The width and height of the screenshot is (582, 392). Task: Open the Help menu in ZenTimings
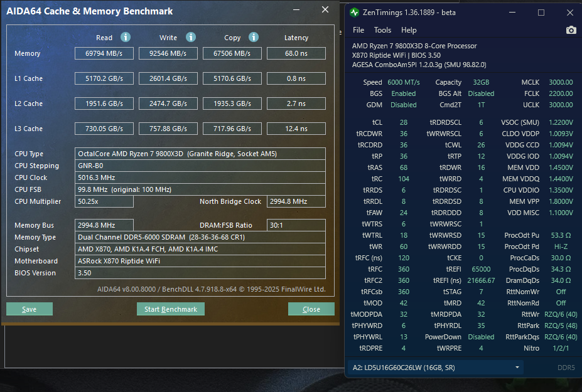(x=409, y=30)
